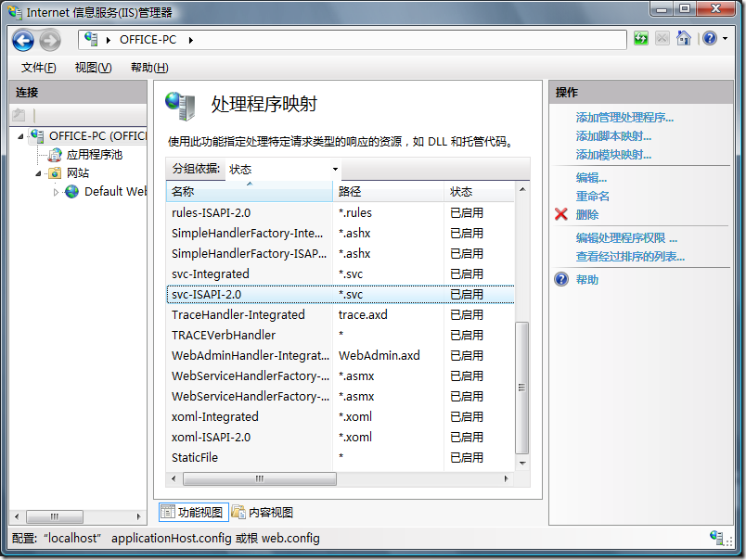746x560 pixels.
Task: Select the StaticFile handler row
Action: (195, 457)
